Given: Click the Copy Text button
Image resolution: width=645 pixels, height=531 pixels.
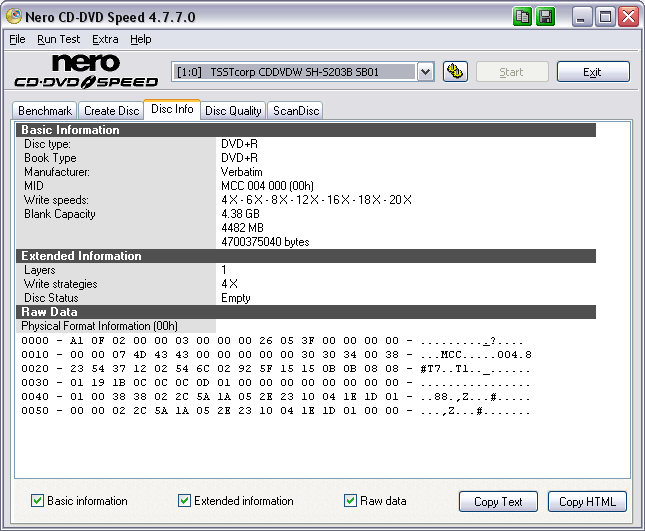Looking at the screenshot, I should pos(498,502).
